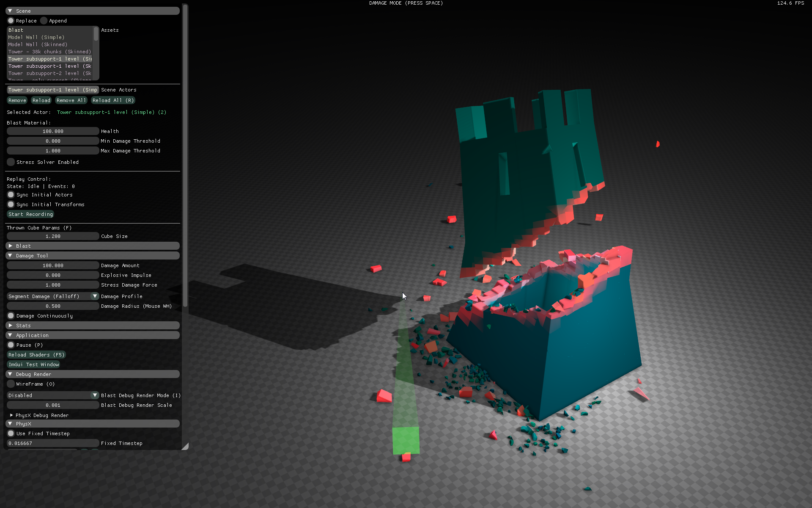Select Model Wall (Skinned) asset
The image size is (812, 508).
click(38, 44)
